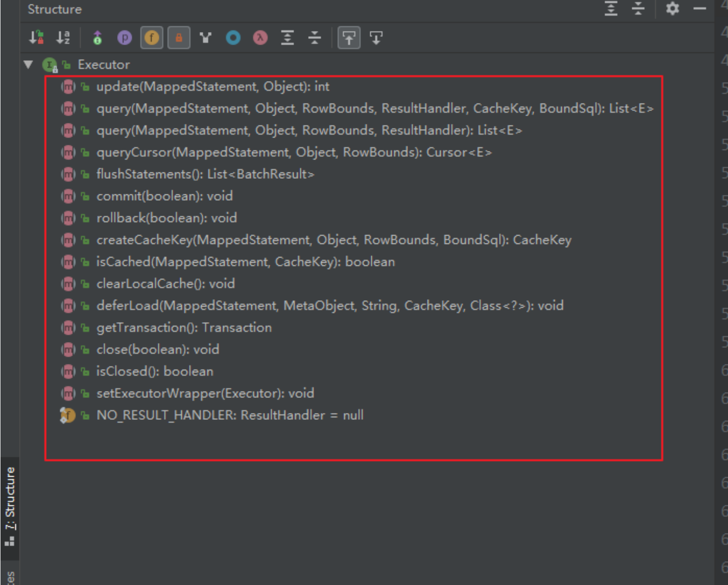The image size is (728, 585).
Task: Select the getTransaction() method in the tree
Action: click(184, 328)
